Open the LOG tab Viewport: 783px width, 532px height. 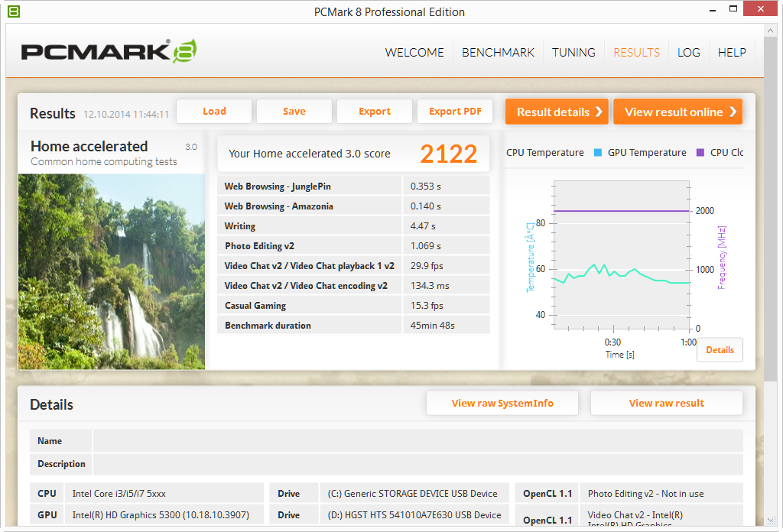(689, 53)
